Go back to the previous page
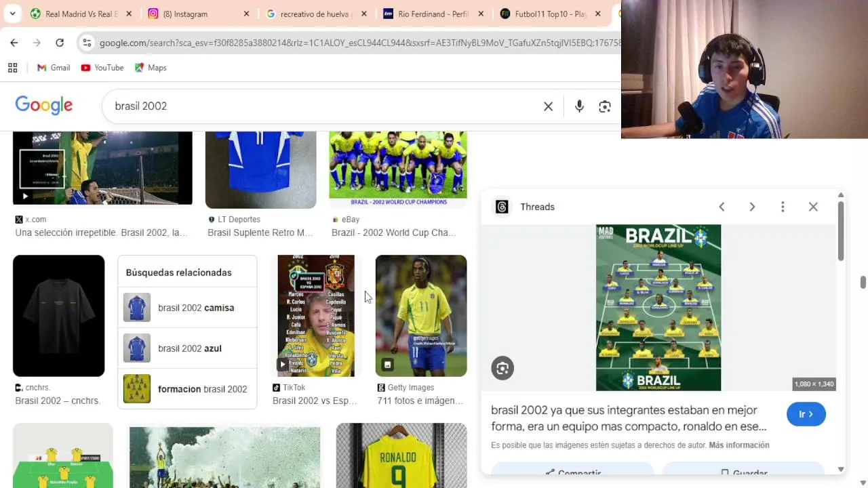 pyautogui.click(x=14, y=43)
